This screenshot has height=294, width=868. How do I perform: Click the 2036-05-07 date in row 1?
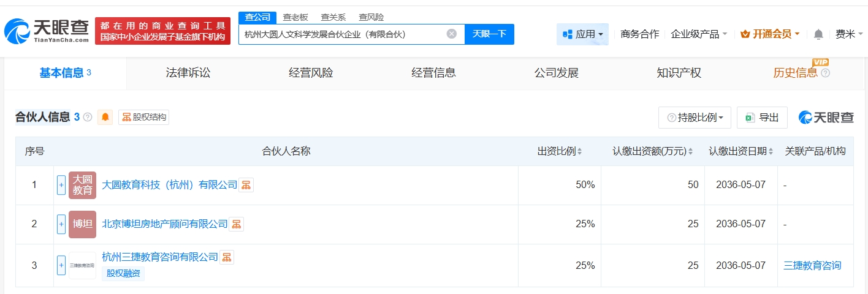pos(741,185)
